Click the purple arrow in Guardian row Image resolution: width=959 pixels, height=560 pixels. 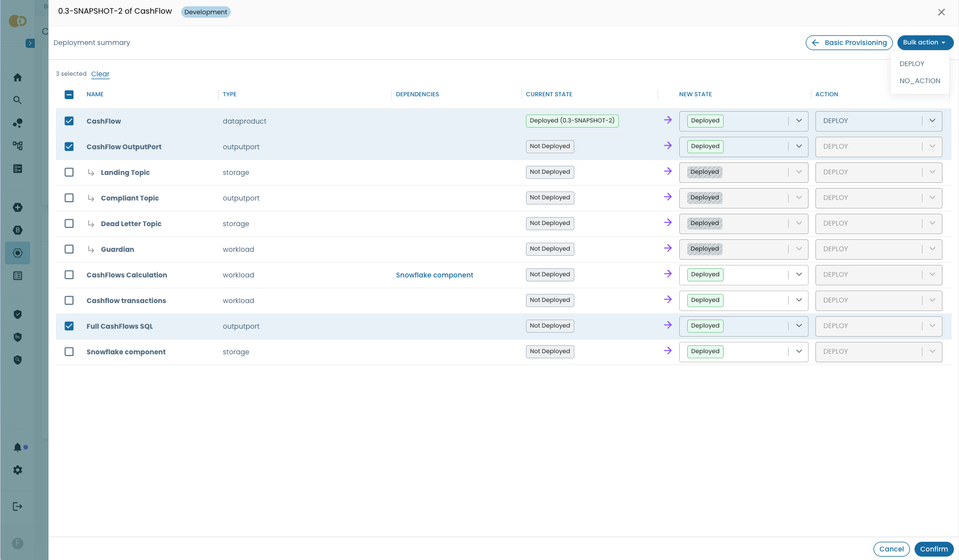(x=668, y=248)
